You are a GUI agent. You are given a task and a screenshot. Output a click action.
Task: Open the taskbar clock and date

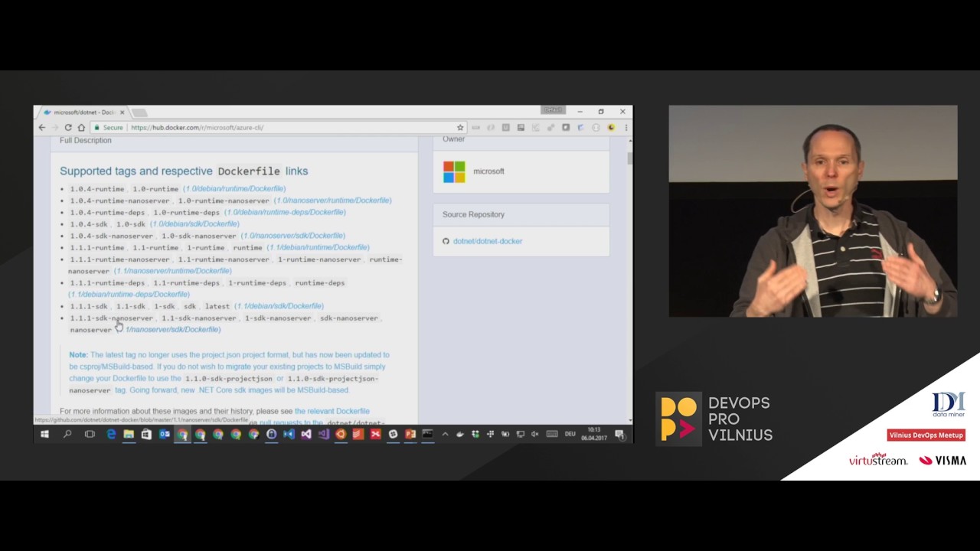pos(594,435)
